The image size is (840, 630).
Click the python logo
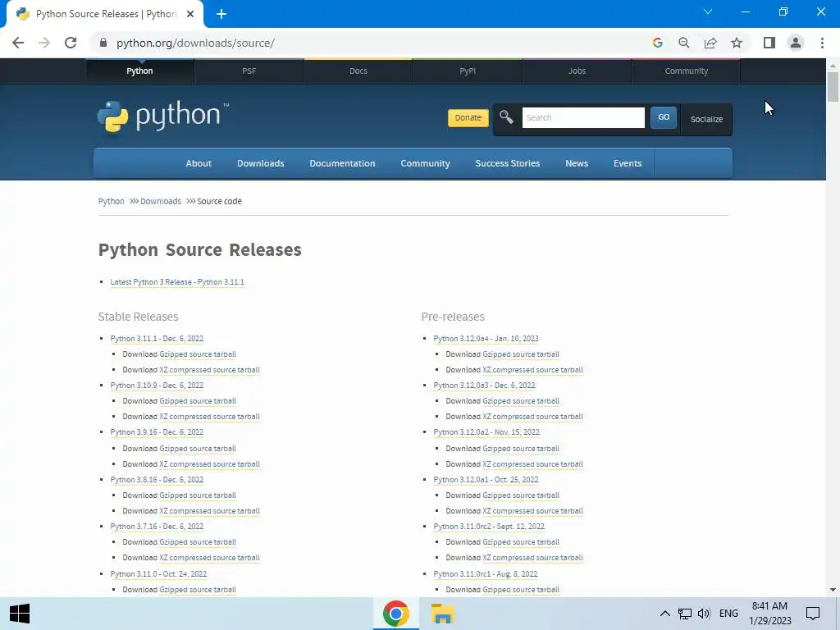click(x=163, y=116)
